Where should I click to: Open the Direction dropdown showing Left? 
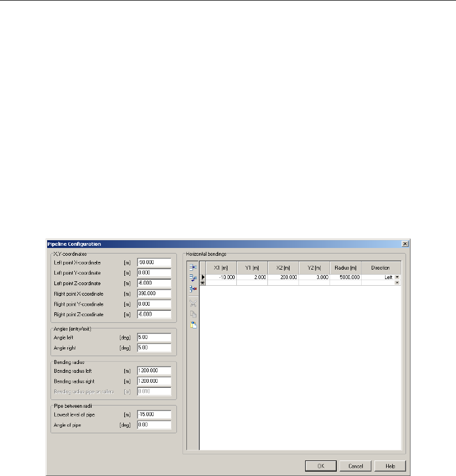pyautogui.click(x=397, y=277)
